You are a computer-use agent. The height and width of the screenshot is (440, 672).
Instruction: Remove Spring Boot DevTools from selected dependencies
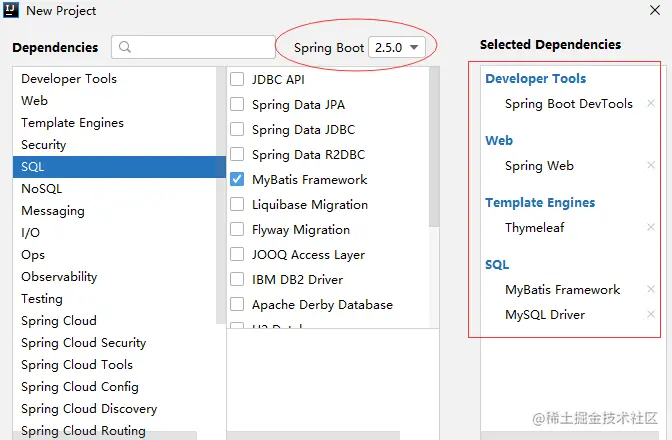[x=651, y=103]
